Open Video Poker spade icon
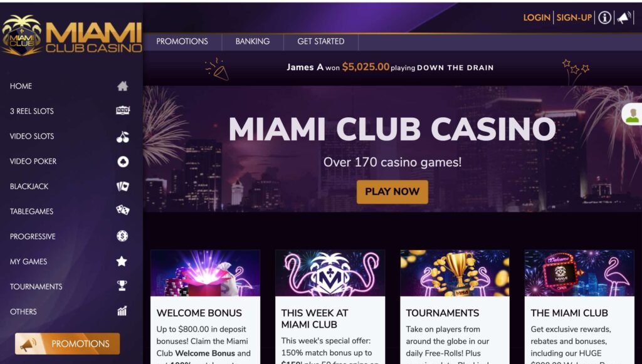 (123, 162)
